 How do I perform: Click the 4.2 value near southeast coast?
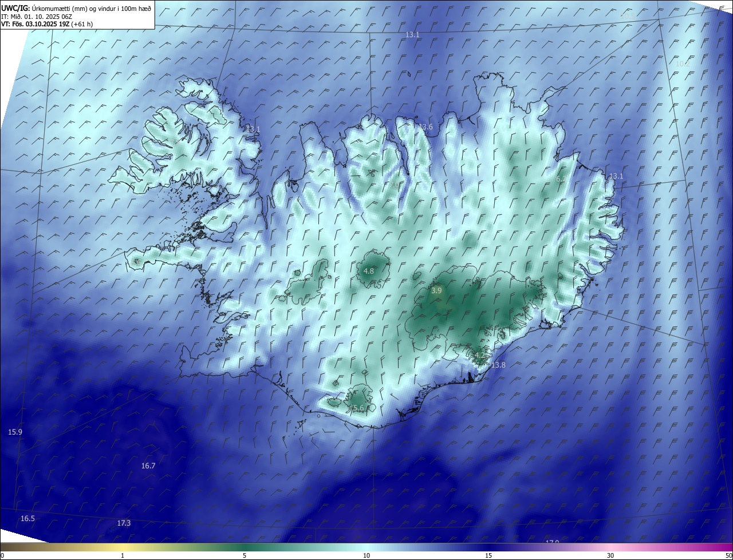480,356
